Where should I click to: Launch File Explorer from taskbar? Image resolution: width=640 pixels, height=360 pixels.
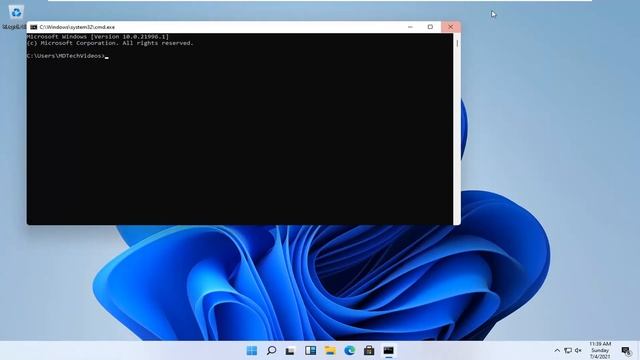coord(330,351)
